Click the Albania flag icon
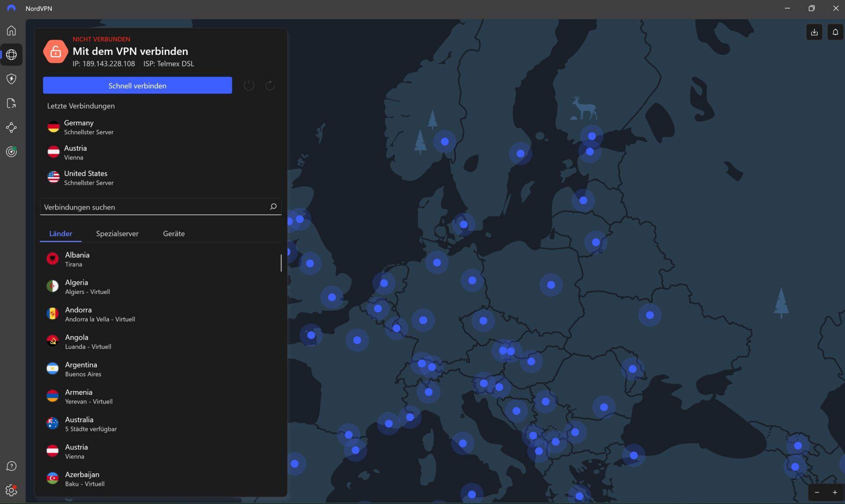Image resolution: width=845 pixels, height=504 pixels. point(52,259)
